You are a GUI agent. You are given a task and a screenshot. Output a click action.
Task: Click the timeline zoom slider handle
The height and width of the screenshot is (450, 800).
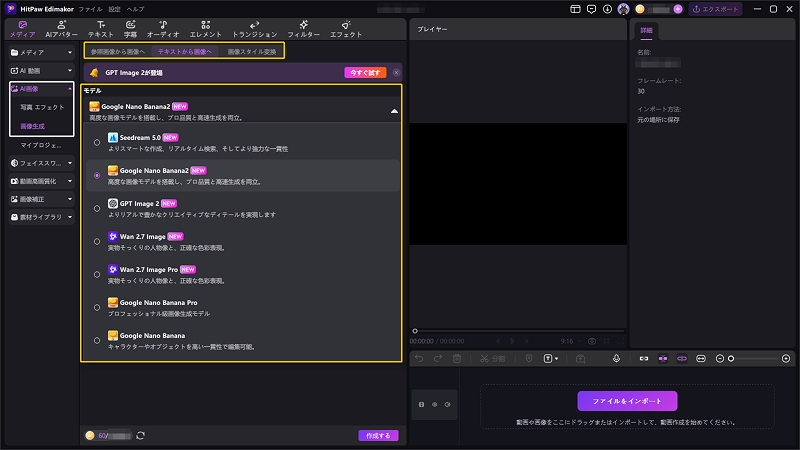tap(731, 359)
